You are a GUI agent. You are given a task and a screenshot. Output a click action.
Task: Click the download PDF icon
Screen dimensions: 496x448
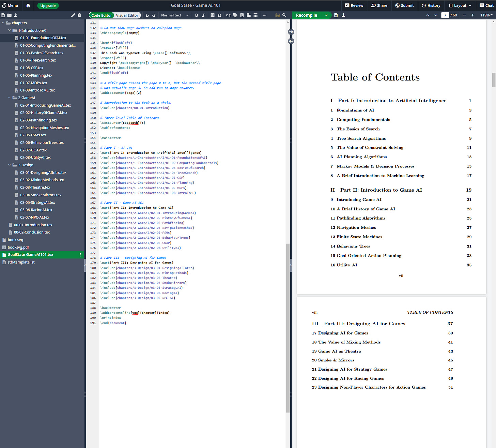pos(343,15)
